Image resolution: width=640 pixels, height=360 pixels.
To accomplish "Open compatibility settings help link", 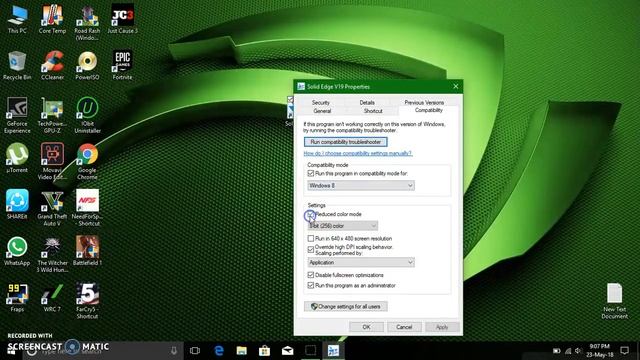I will pos(358,153).
